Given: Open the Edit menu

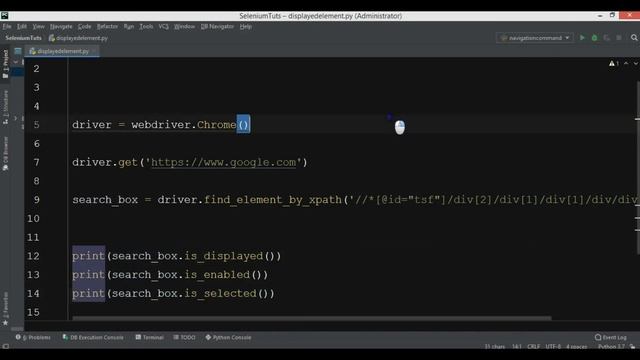Looking at the screenshot, I should (x=22, y=27).
